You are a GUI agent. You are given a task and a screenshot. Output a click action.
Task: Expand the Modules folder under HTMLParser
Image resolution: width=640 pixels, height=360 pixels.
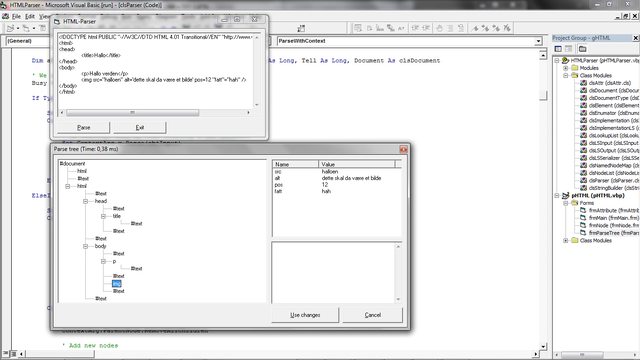point(566,68)
